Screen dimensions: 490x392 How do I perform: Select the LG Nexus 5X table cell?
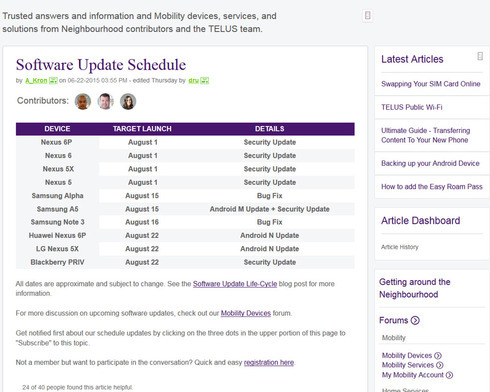[x=57, y=249]
